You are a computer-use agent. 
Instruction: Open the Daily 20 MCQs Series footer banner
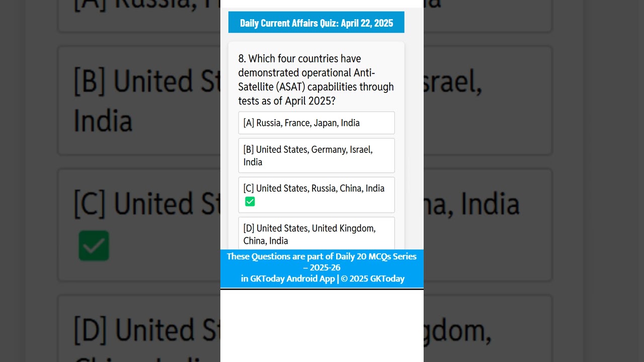[322, 268]
